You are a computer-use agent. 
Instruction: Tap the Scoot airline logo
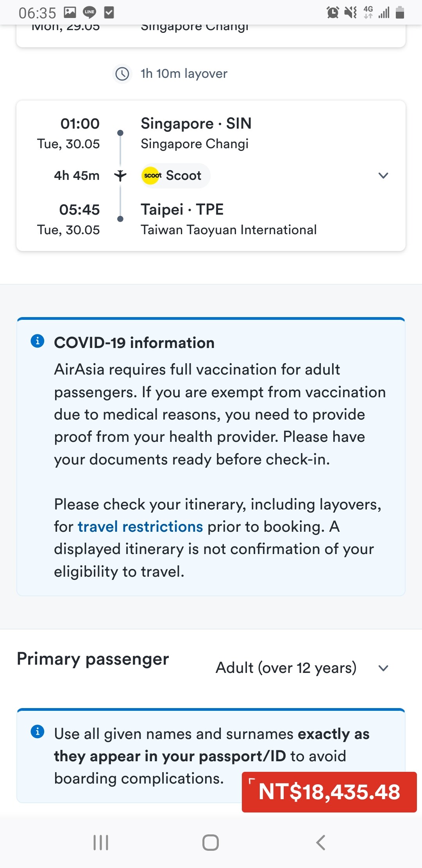152,176
